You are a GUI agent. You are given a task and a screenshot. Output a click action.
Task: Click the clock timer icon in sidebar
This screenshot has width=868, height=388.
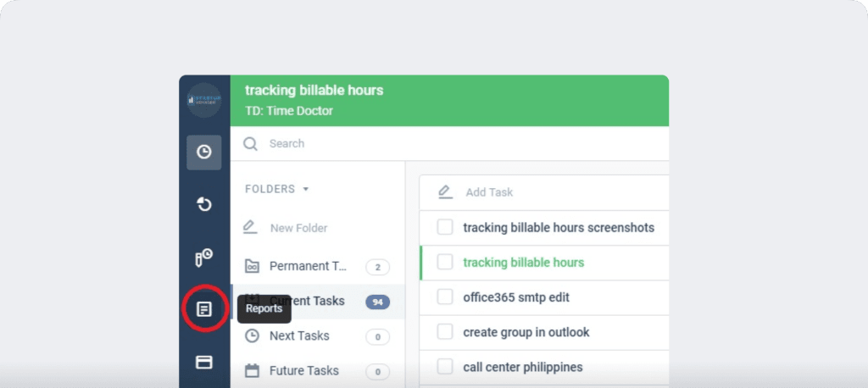click(203, 152)
